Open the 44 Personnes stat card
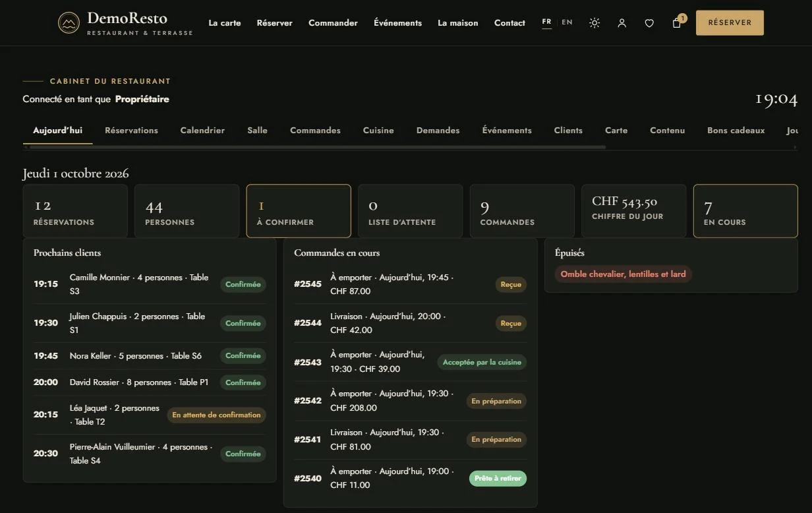Viewport: 812px width, 513px height. point(187,211)
